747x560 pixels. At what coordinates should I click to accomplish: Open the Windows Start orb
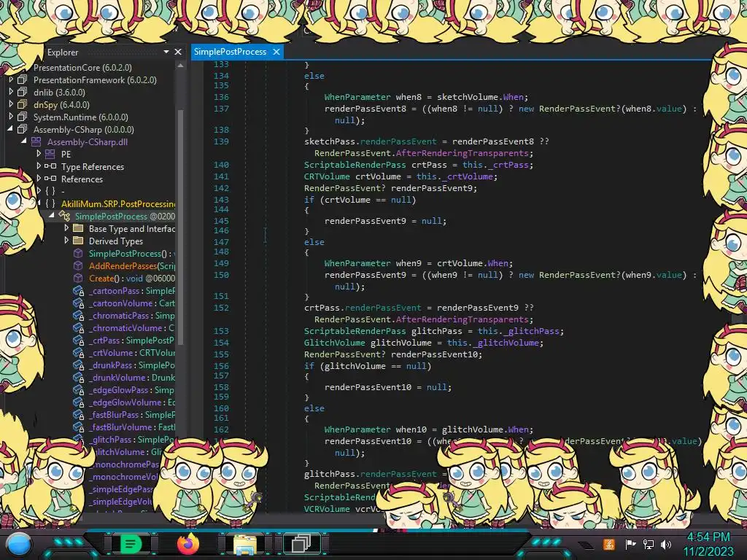click(19, 544)
